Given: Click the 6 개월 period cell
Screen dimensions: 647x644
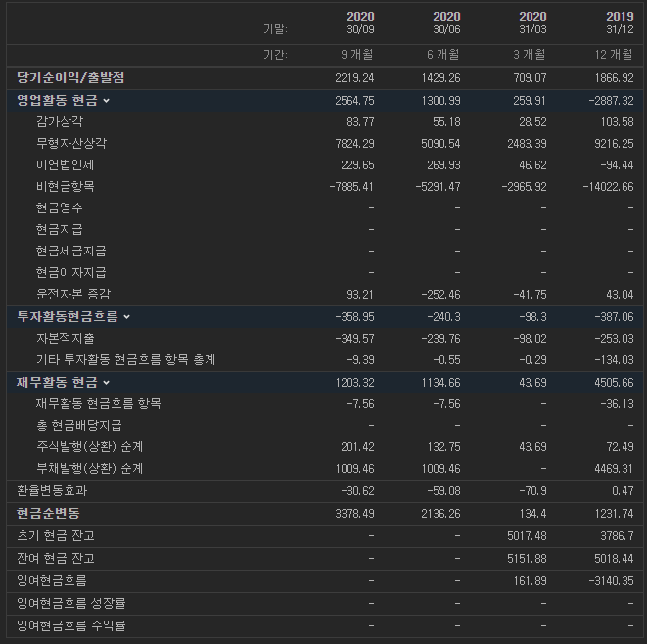Looking at the screenshot, I should [443, 55].
